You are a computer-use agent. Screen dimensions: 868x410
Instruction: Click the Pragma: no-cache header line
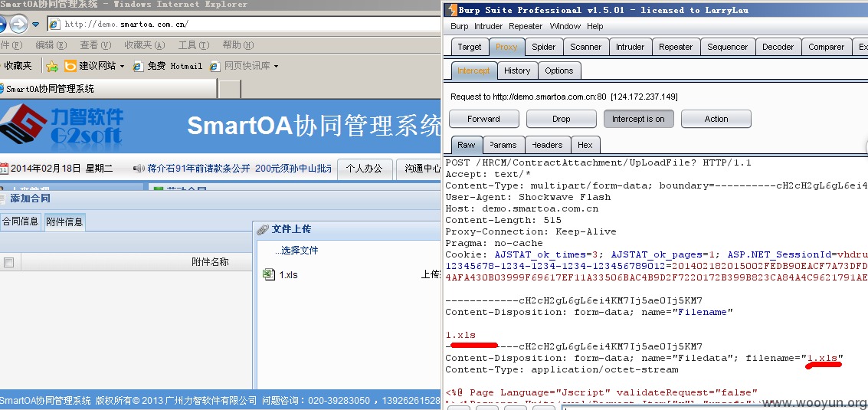494,243
